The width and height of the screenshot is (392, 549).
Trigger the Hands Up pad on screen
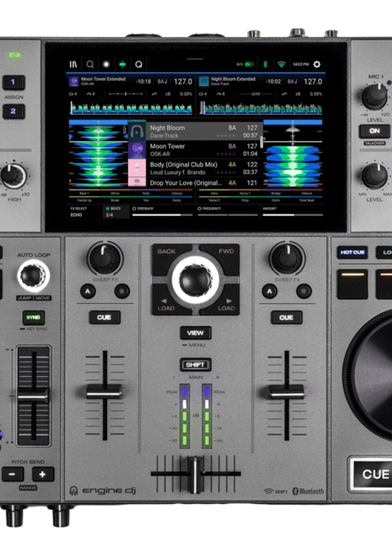(x=84, y=200)
